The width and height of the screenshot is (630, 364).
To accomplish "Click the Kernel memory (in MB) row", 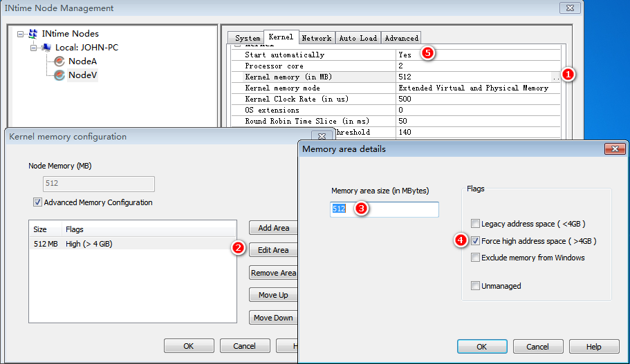I will coord(396,77).
